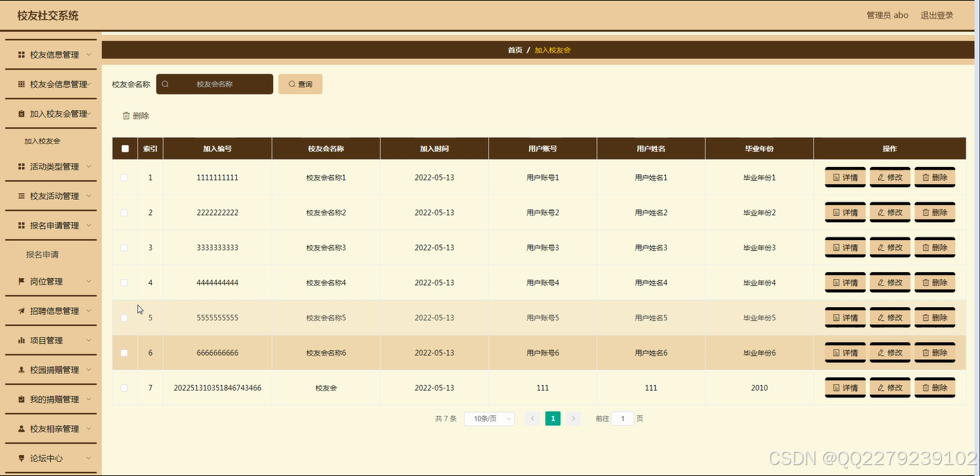Image resolution: width=980 pixels, height=476 pixels.
Task: Go to the next page arrow
Action: click(573, 419)
